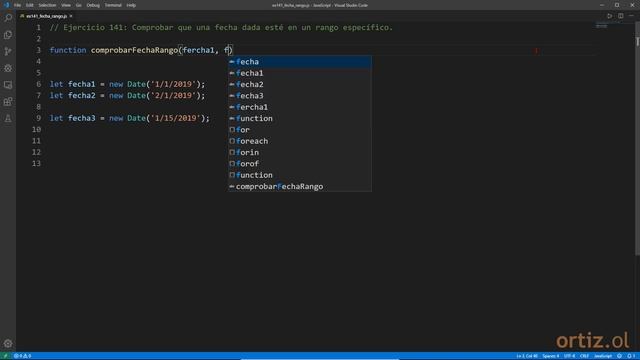Click the feedback smiley in status bar
This screenshot has width=640, height=360.
click(x=620, y=356)
